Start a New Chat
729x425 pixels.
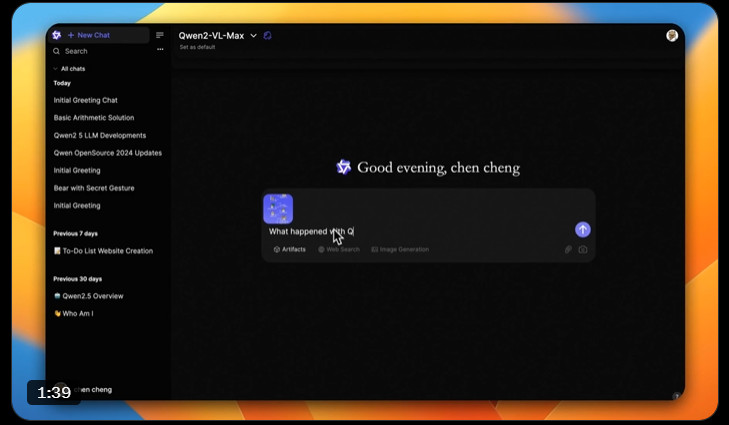point(89,35)
